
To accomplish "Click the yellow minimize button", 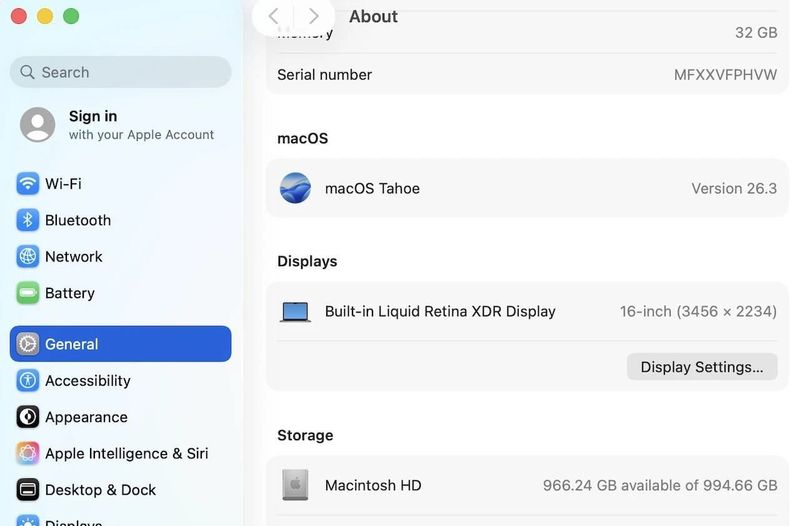I will pos(45,16).
